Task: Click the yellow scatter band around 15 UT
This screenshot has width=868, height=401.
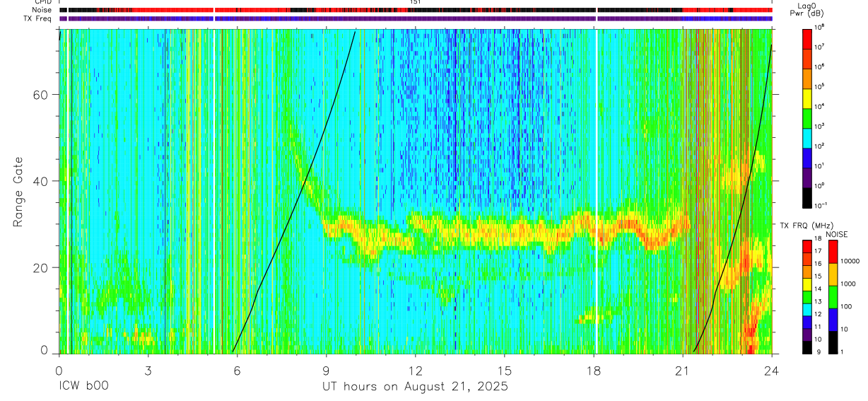Action: [x=505, y=232]
